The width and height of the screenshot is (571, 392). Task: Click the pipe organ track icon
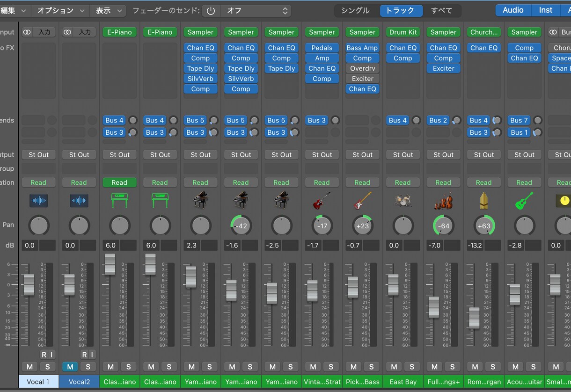(484, 201)
